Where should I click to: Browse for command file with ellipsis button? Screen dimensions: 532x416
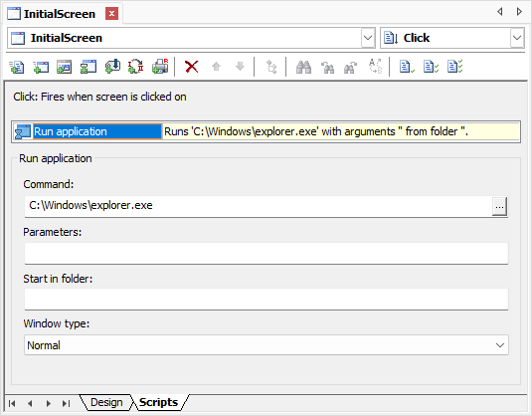click(x=499, y=206)
